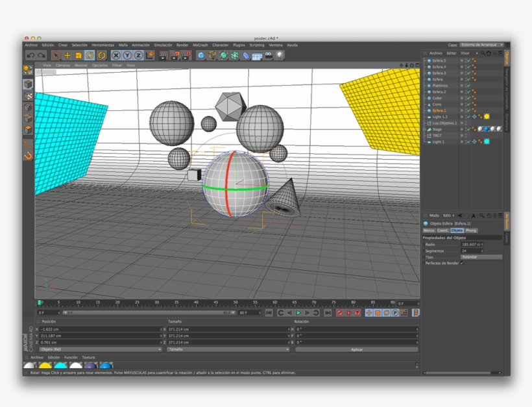Toggle the X axis lock
532x407 pixels.
(115, 56)
